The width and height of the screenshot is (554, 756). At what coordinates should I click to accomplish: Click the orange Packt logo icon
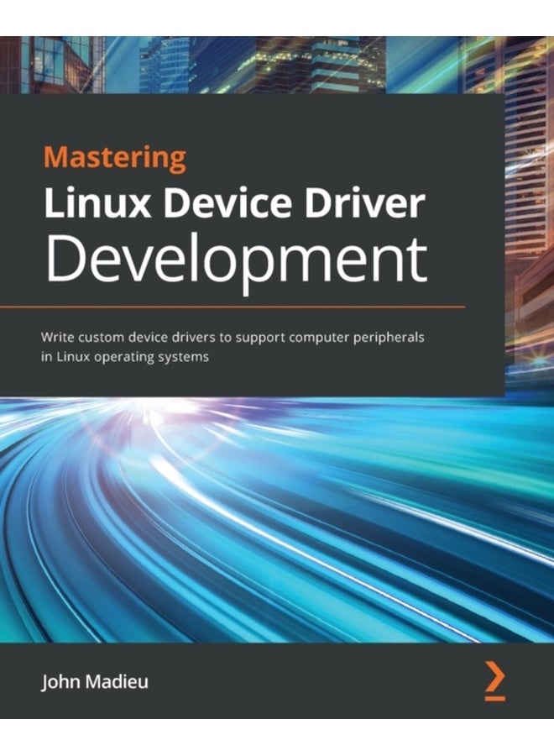coord(494,680)
